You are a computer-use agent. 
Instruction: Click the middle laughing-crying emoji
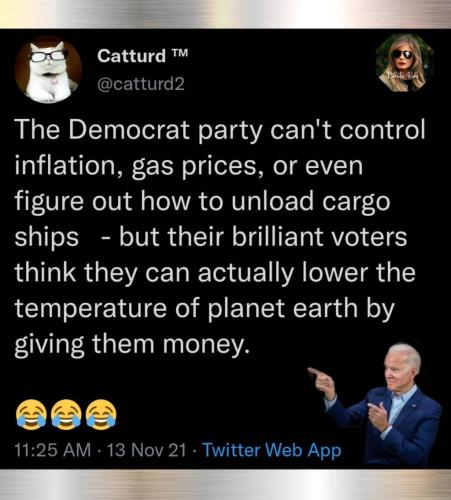[x=66, y=414]
